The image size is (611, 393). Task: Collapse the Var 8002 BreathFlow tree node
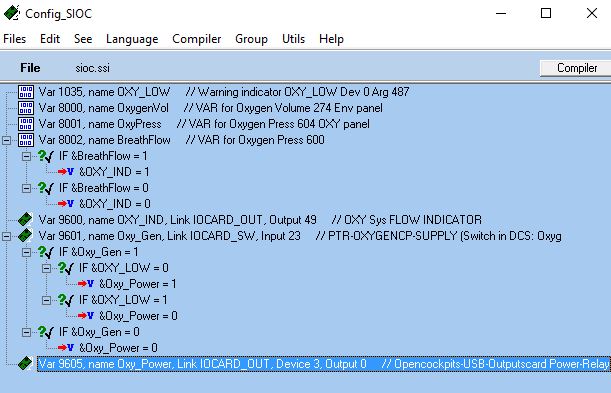click(6, 140)
